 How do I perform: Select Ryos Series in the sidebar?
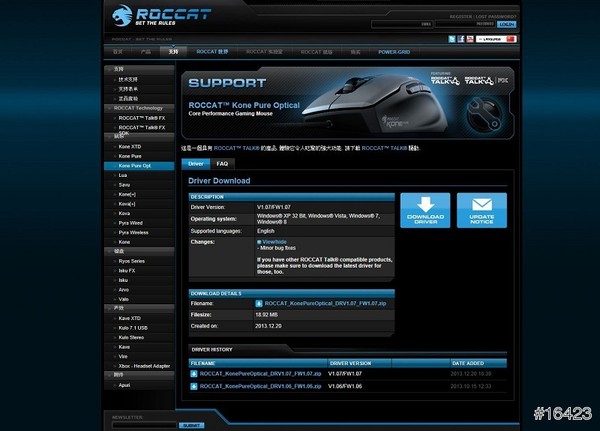click(x=131, y=261)
